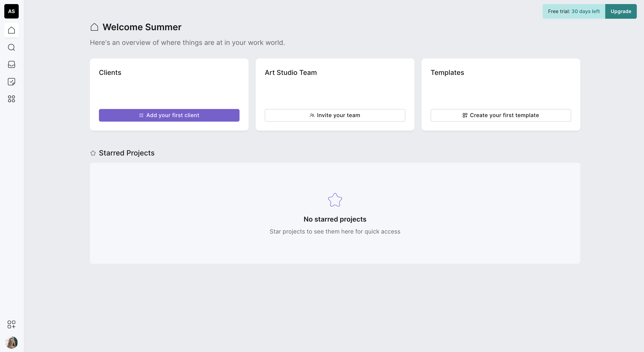
Task: Click the Clients card title
Action: pos(110,73)
